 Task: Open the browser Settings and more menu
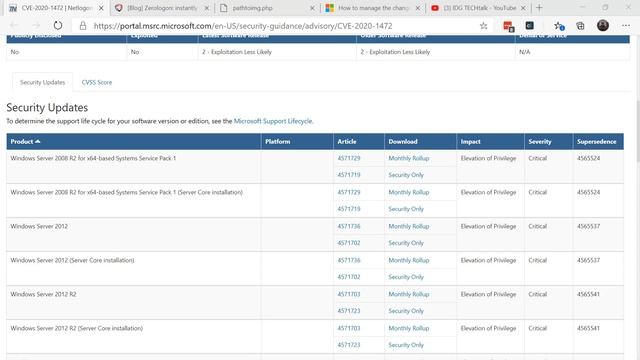(626, 26)
